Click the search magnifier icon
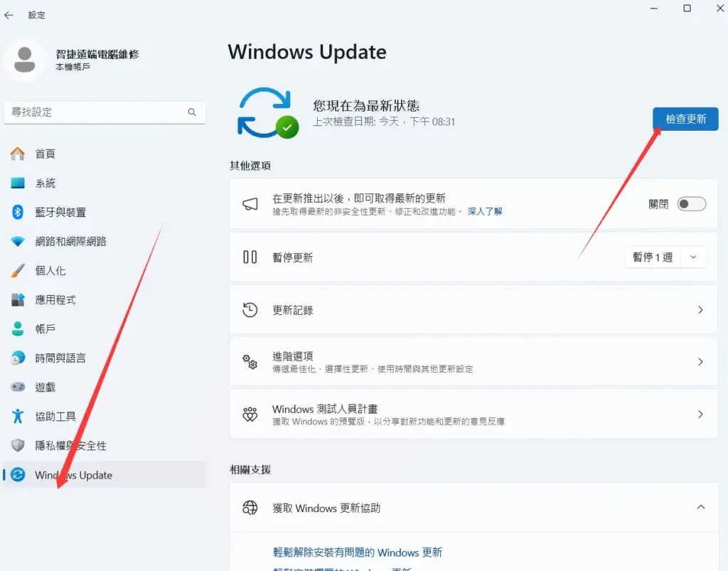 192,112
